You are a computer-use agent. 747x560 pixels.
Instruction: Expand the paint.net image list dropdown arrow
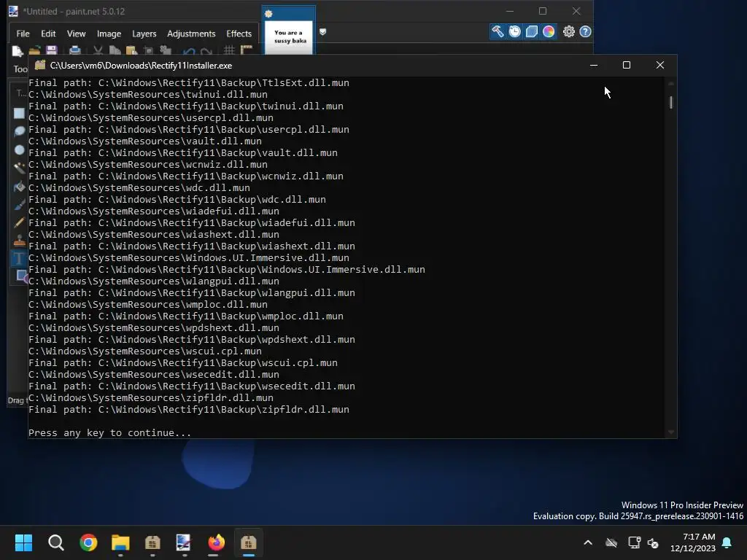[322, 32]
